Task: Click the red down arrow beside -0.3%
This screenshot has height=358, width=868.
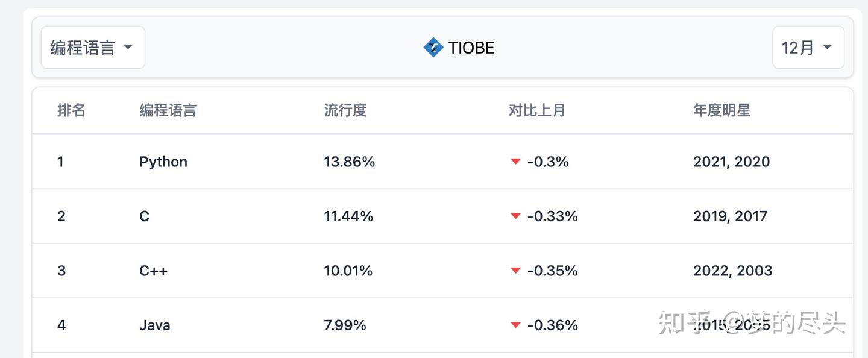Action: (515, 162)
